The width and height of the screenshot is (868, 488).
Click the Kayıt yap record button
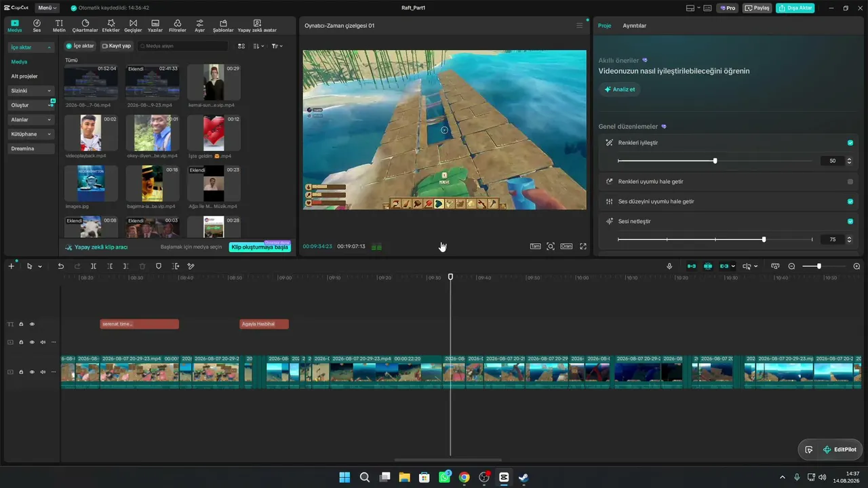click(116, 46)
